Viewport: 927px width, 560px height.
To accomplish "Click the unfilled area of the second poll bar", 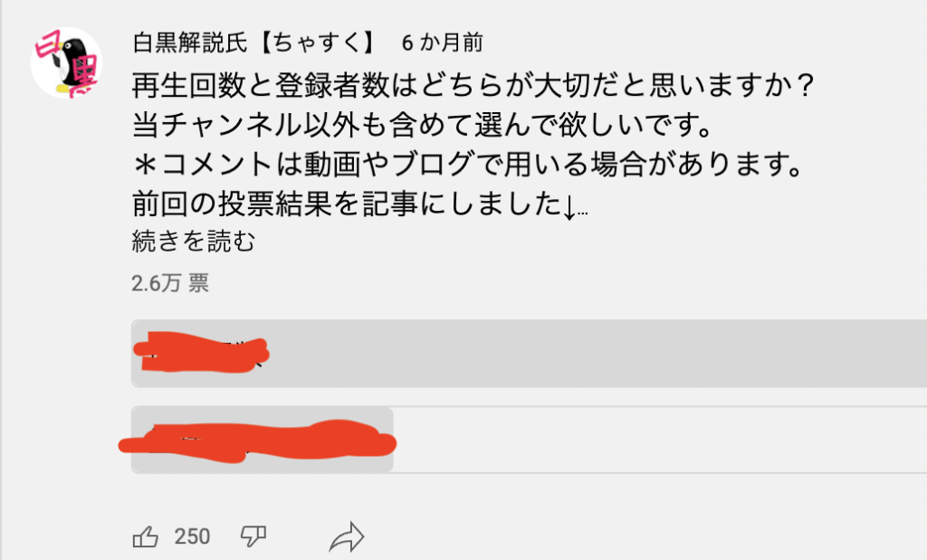I will click(x=660, y=440).
